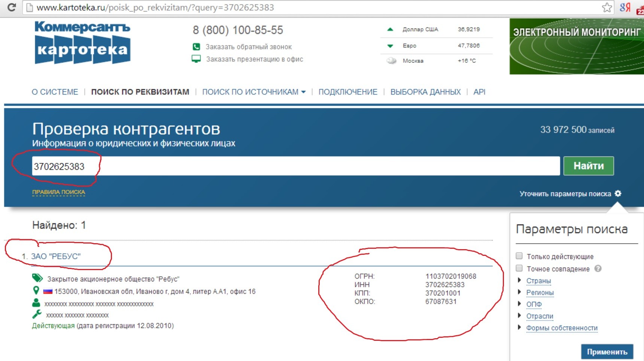Open the Формы собственности filter link
The height and width of the screenshot is (361, 644).
click(x=562, y=328)
